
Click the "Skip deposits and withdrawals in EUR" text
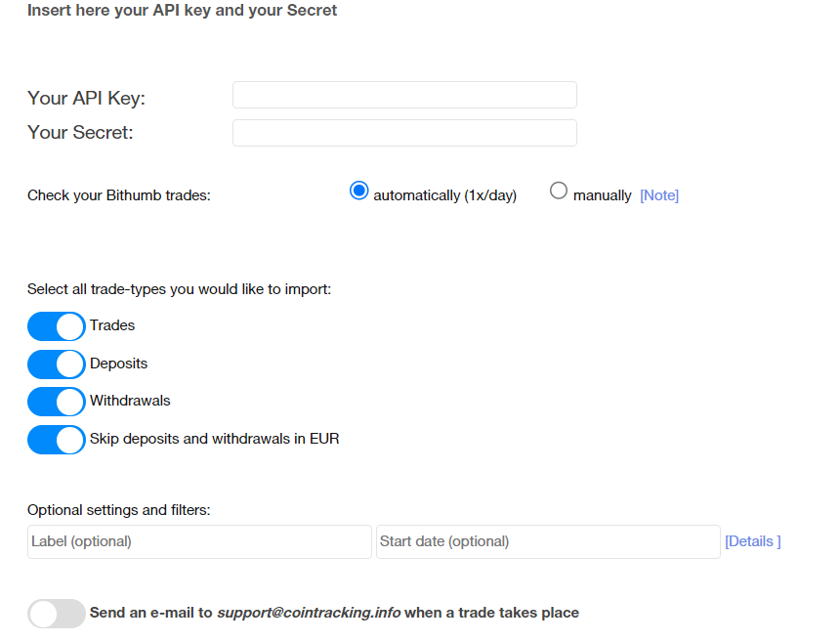point(214,439)
